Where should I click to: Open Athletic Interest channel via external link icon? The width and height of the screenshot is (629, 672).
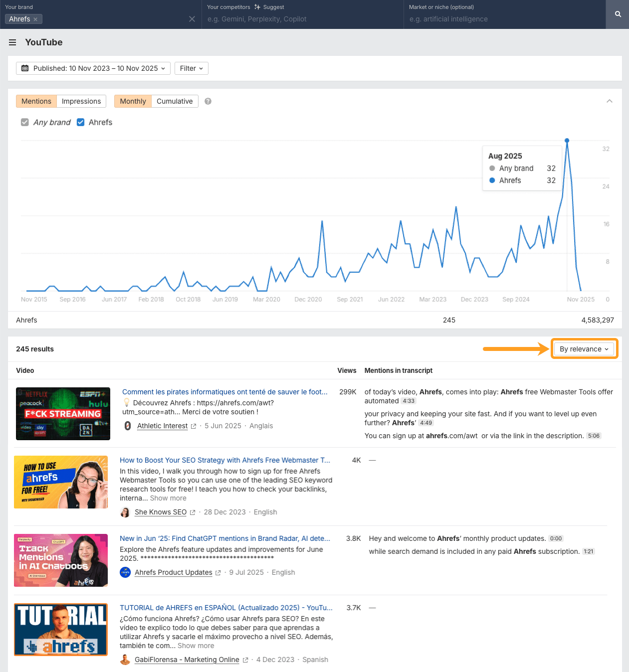[193, 426]
